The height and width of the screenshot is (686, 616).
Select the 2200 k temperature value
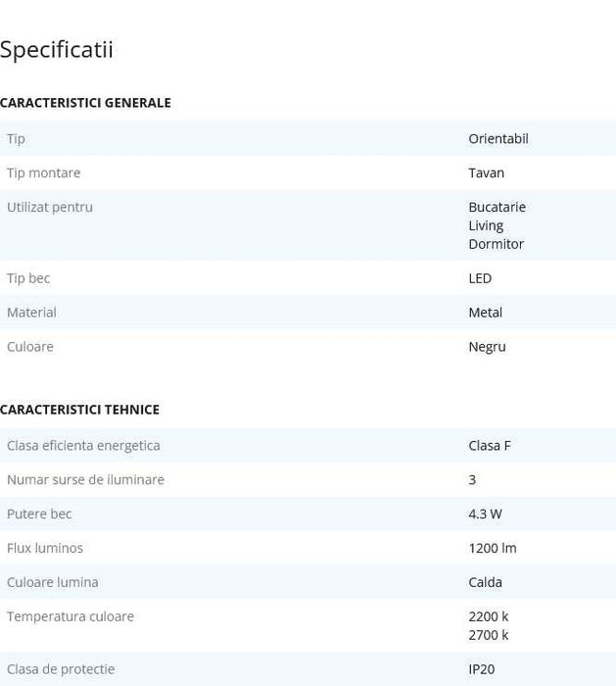[488, 616]
